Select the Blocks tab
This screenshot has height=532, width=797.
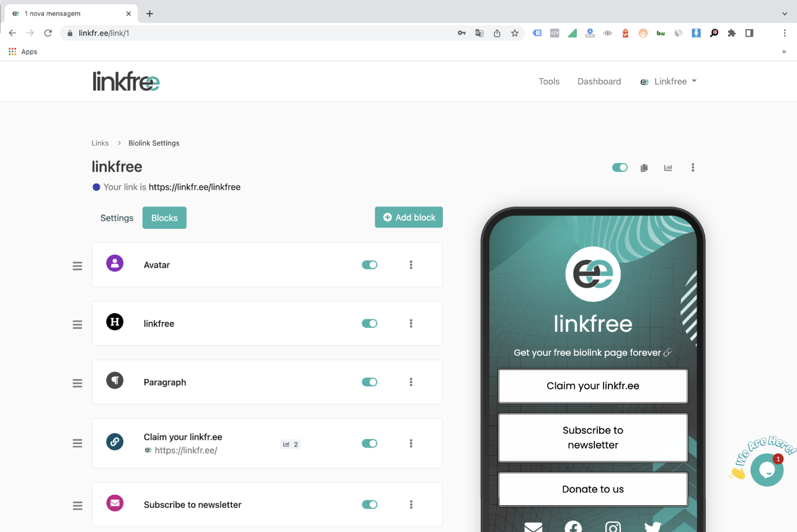pyautogui.click(x=164, y=218)
